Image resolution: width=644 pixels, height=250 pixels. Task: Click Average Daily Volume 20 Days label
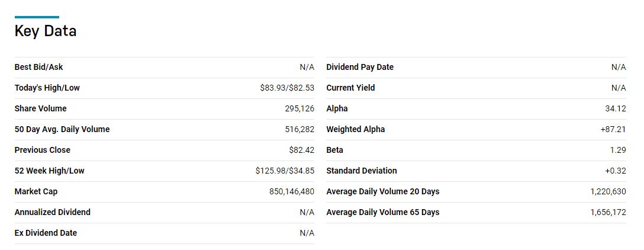point(383,191)
